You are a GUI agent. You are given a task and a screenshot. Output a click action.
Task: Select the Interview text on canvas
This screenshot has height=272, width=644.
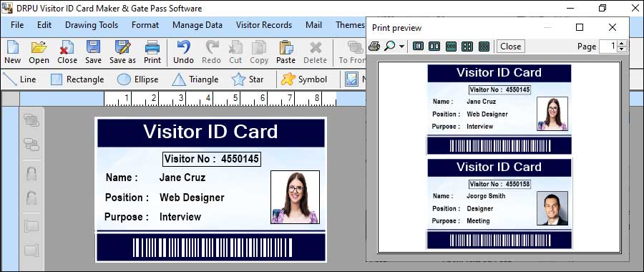180,217
